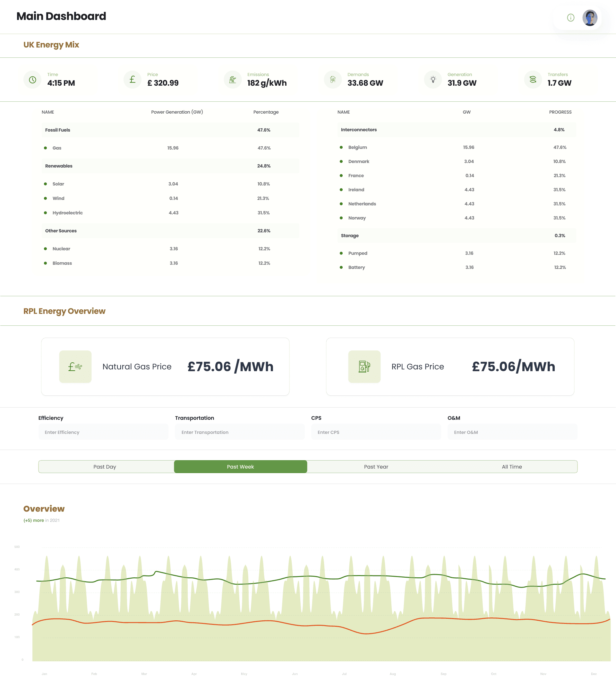Click Dec label on chart axis

coord(594,674)
